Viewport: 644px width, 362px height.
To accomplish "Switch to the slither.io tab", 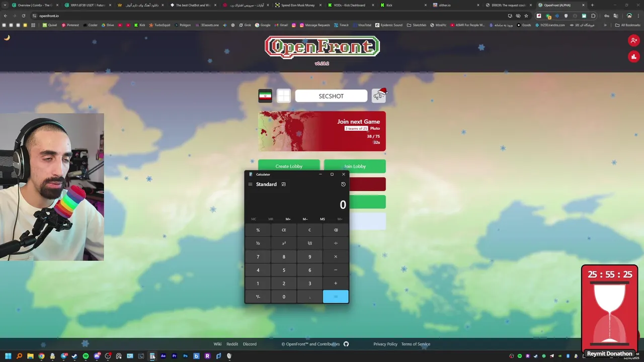I will coord(455,5).
